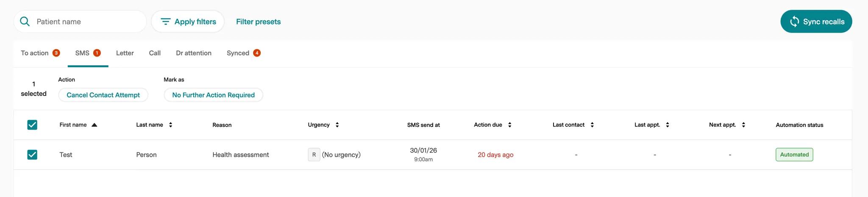Click the Last name sort arrows
This screenshot has width=868, height=197.
[x=170, y=125]
